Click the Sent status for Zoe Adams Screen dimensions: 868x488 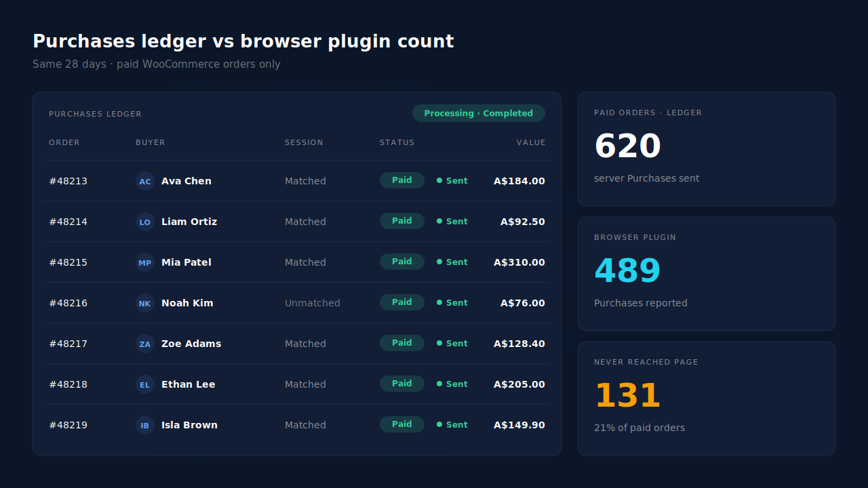coord(452,344)
